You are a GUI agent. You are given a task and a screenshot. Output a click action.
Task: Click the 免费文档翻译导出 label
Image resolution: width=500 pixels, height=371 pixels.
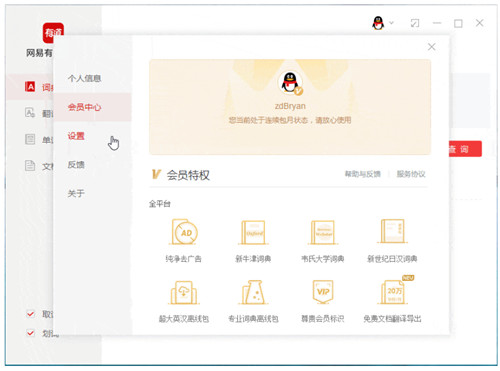[x=392, y=319]
